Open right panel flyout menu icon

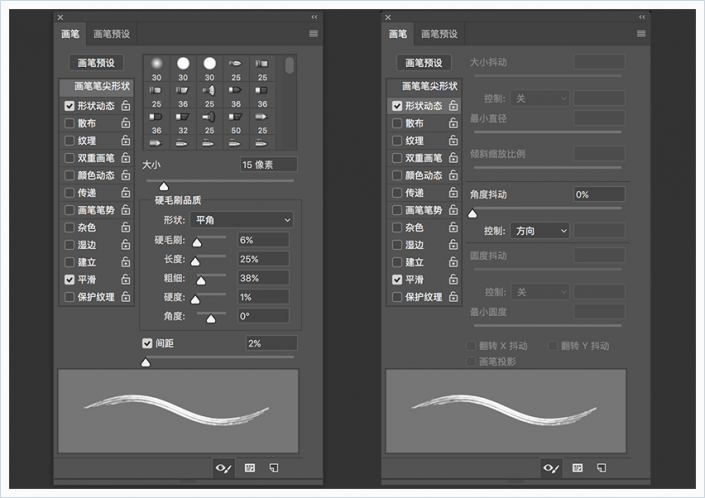[x=641, y=34]
